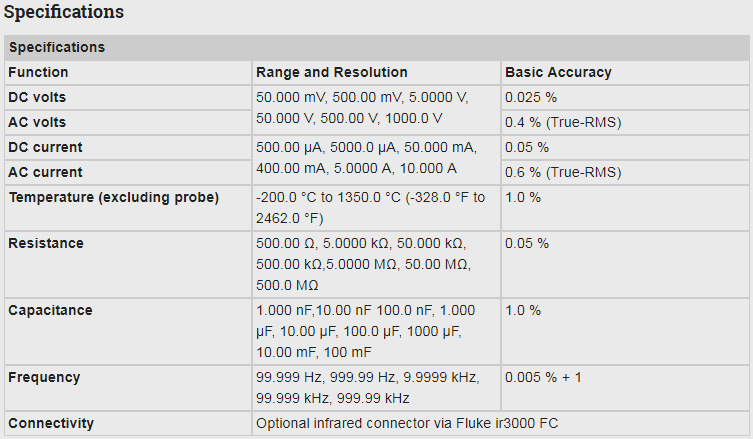
Task: Click the 0.025 % DC volts accuracy
Action: point(531,98)
